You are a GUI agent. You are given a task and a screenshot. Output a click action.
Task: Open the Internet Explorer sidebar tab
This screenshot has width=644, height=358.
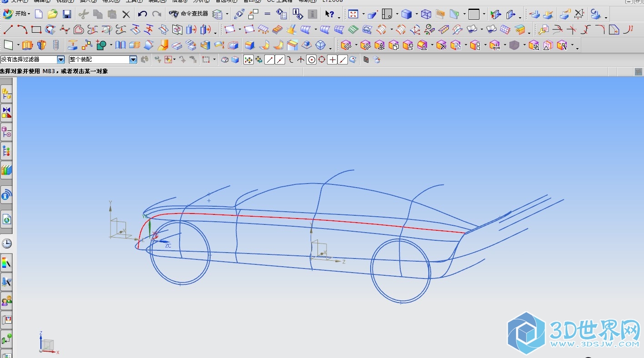tap(6, 220)
